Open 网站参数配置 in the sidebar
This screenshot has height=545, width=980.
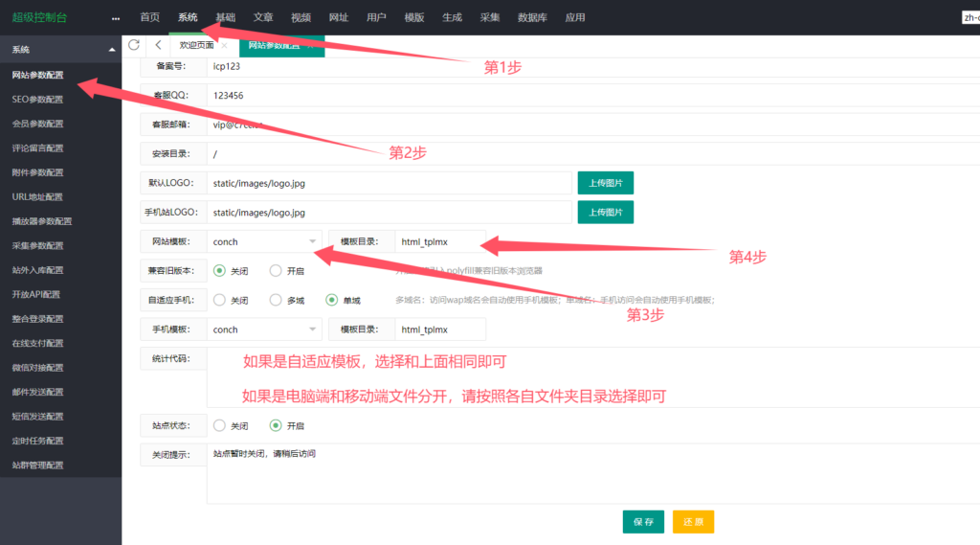pos(37,75)
